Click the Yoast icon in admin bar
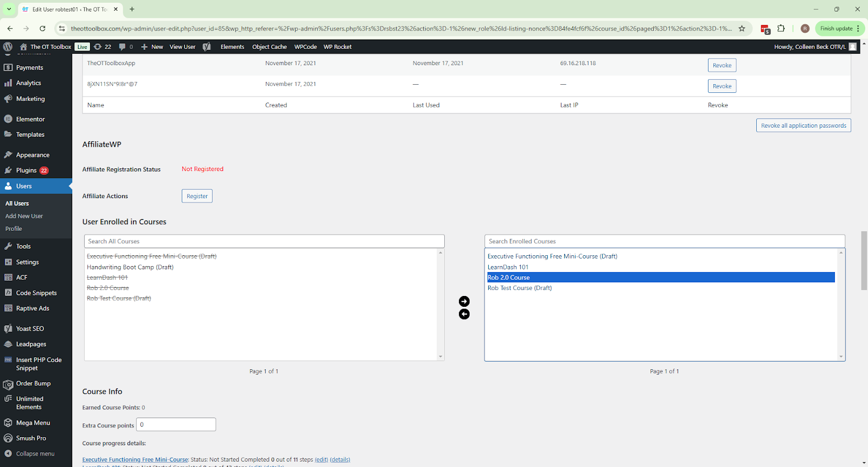868x467 pixels. click(207, 47)
